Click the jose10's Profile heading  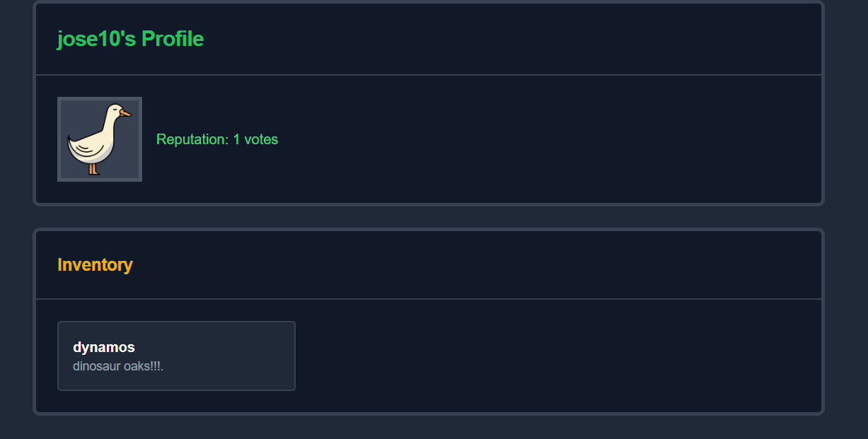[x=130, y=39]
